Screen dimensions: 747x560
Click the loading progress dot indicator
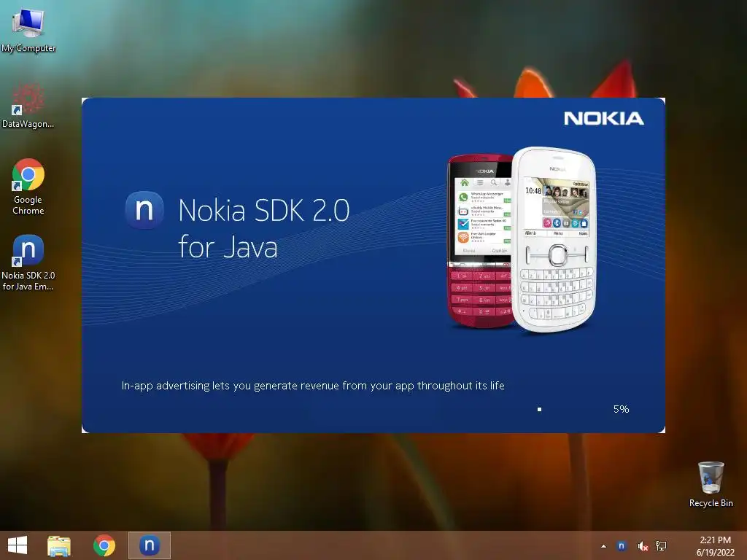pyautogui.click(x=539, y=409)
